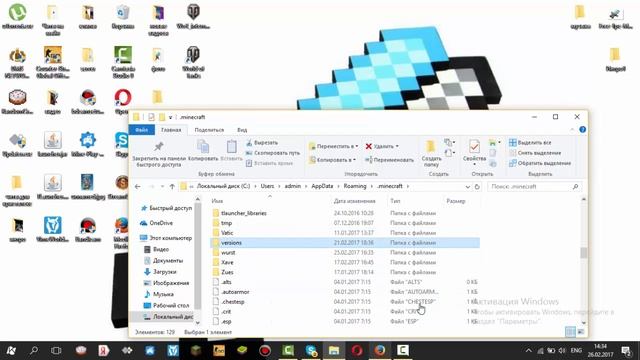Open the address bar history dropdown arrow
Screen dimensions: 640x360
[x=468, y=187]
